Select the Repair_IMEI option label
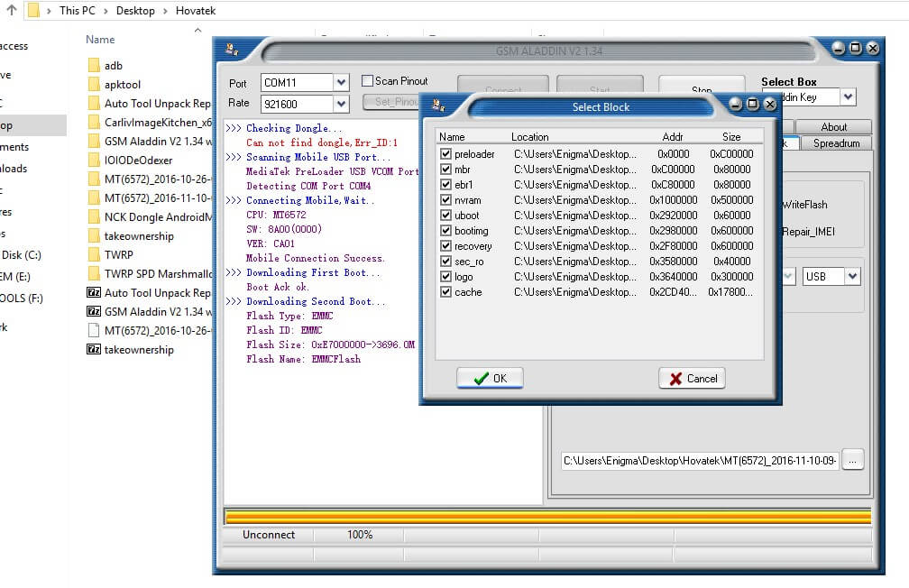This screenshot has height=588, width=909. click(x=809, y=232)
